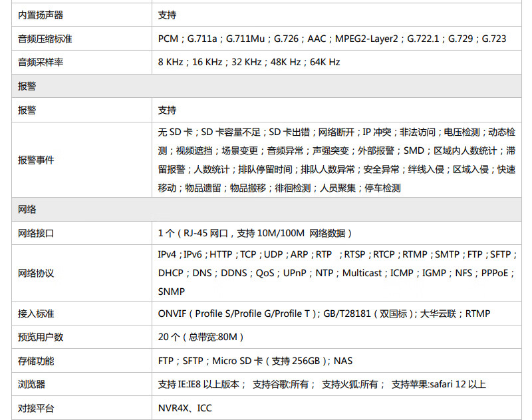Click the 网络 gray section header
Viewport: 532px width, 420px height.
pyautogui.click(x=267, y=210)
